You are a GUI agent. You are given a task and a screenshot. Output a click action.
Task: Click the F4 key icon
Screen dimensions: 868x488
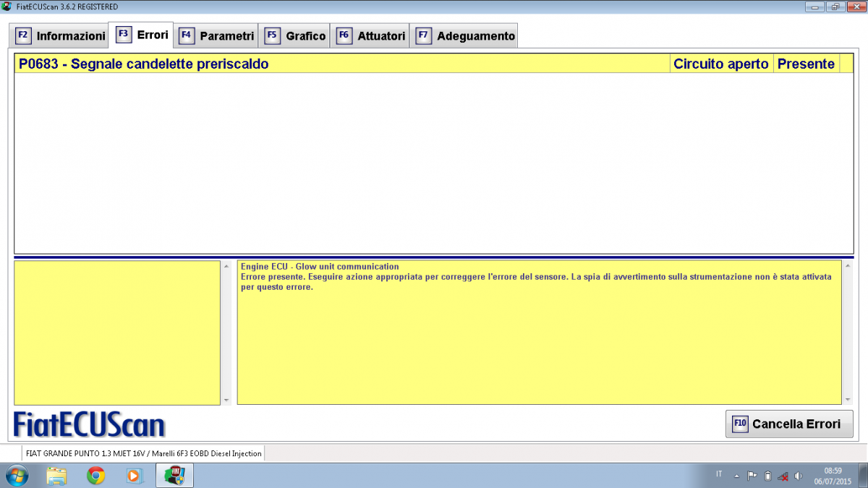187,35
